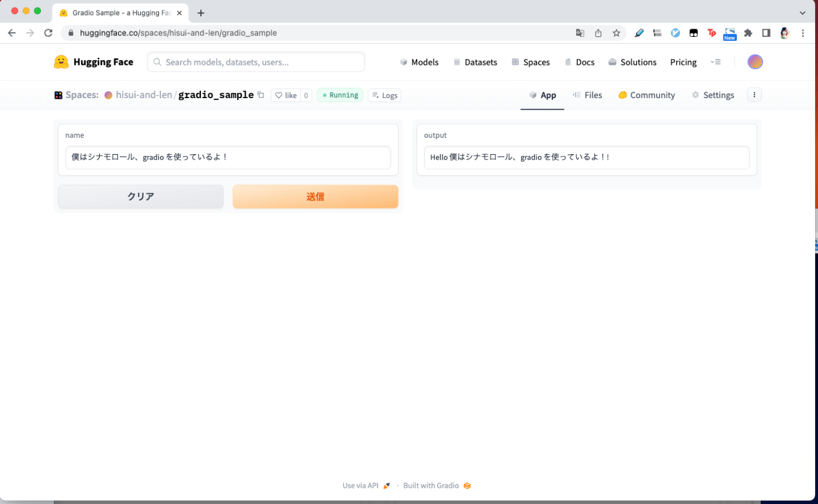Click the Hugging Face logo
The image size is (818, 504).
pos(61,61)
